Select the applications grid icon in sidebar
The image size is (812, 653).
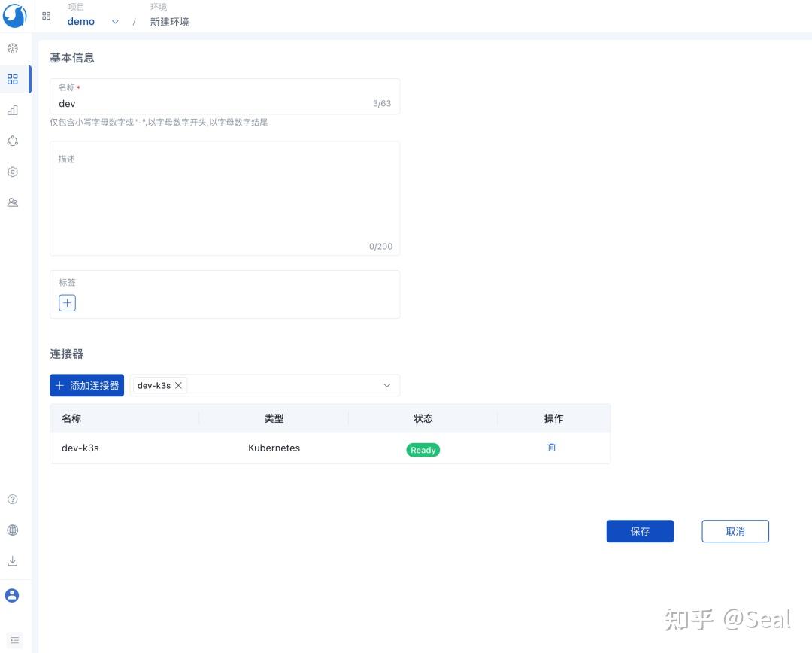click(12, 78)
